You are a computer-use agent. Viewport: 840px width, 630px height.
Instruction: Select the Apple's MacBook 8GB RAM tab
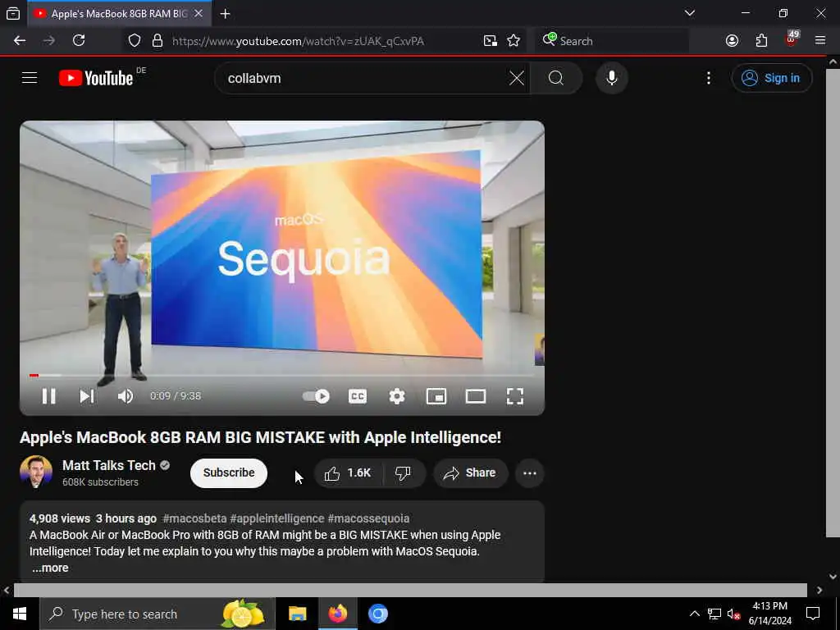[x=118, y=14]
